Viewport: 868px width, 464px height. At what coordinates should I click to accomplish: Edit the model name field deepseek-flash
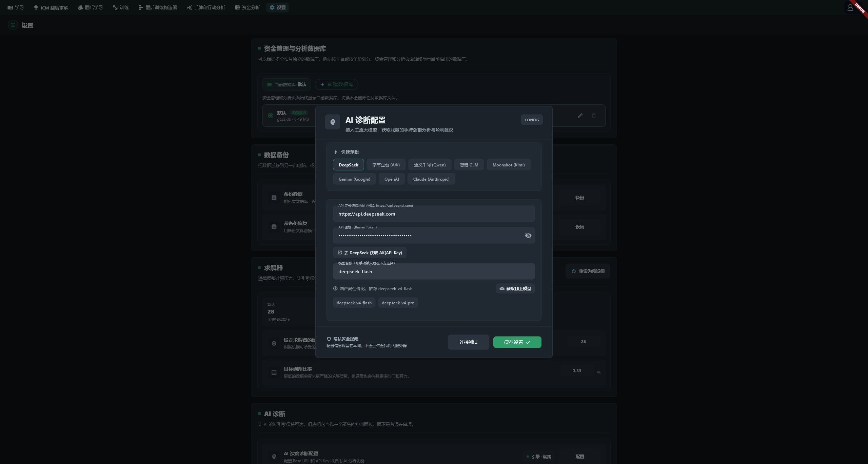(434, 271)
